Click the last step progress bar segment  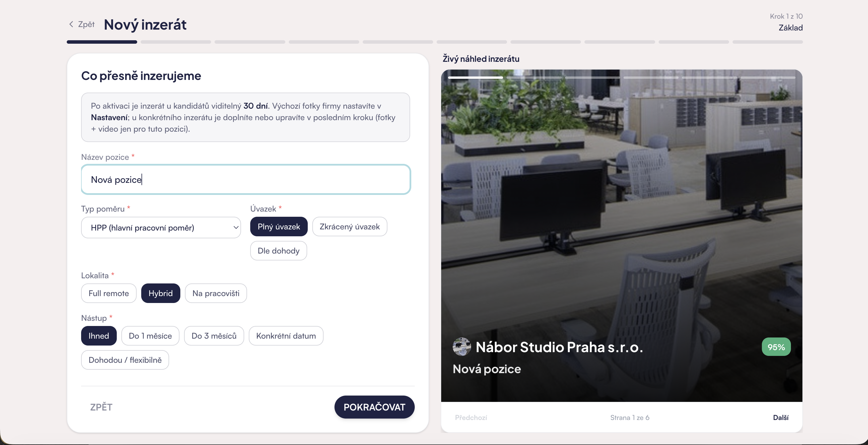[768, 42]
